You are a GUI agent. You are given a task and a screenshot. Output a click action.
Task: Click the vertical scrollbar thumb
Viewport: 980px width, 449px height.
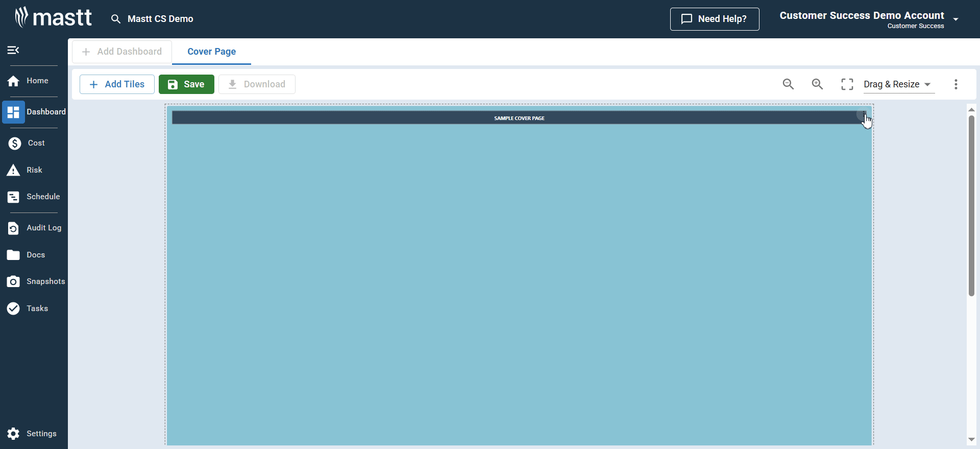pyautogui.click(x=971, y=206)
